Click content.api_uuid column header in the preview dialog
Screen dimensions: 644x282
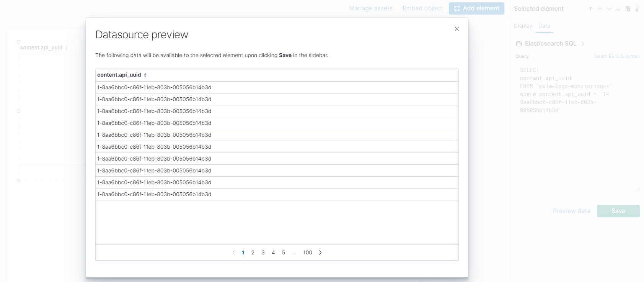point(119,75)
